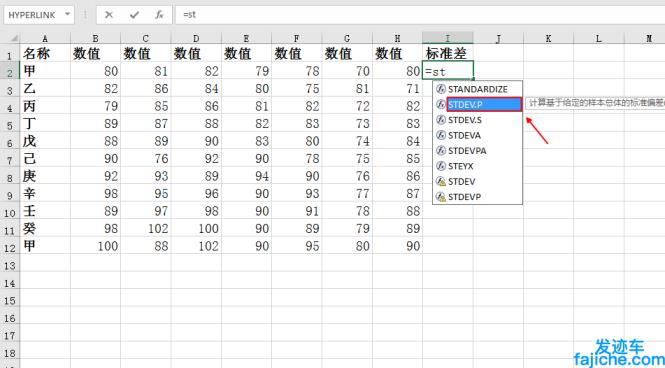The height and width of the screenshot is (368, 665).
Task: Select value 97 in row 壬
Action: (x=146, y=211)
